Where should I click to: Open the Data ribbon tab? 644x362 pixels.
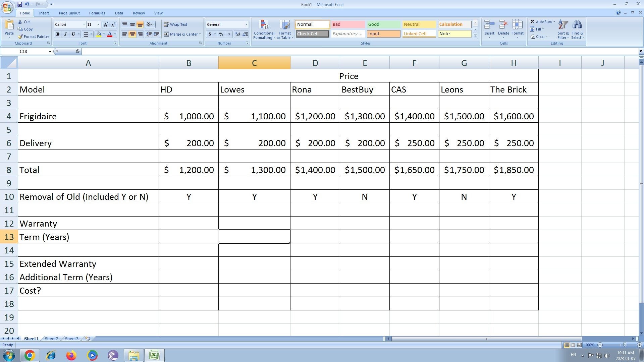119,13
